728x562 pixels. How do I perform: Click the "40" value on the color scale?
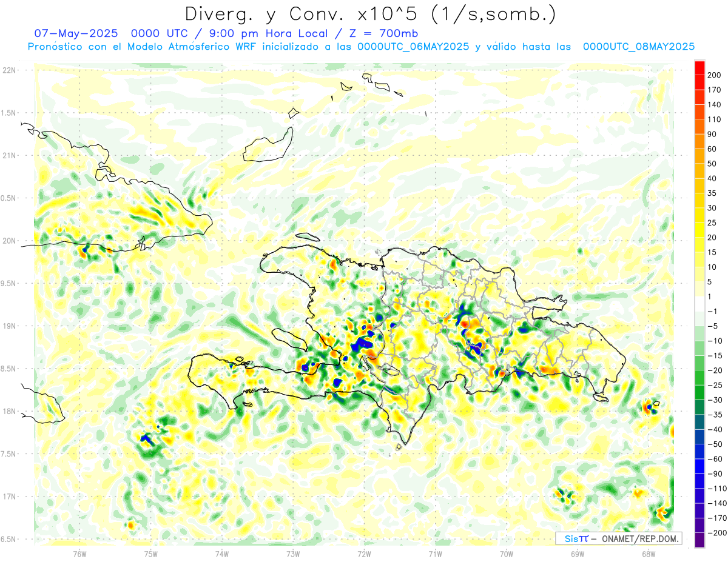tap(712, 178)
